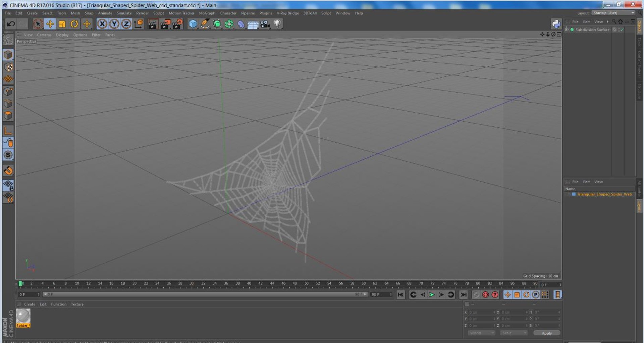Open viewport Display menu
This screenshot has width=644, height=343.
point(62,35)
